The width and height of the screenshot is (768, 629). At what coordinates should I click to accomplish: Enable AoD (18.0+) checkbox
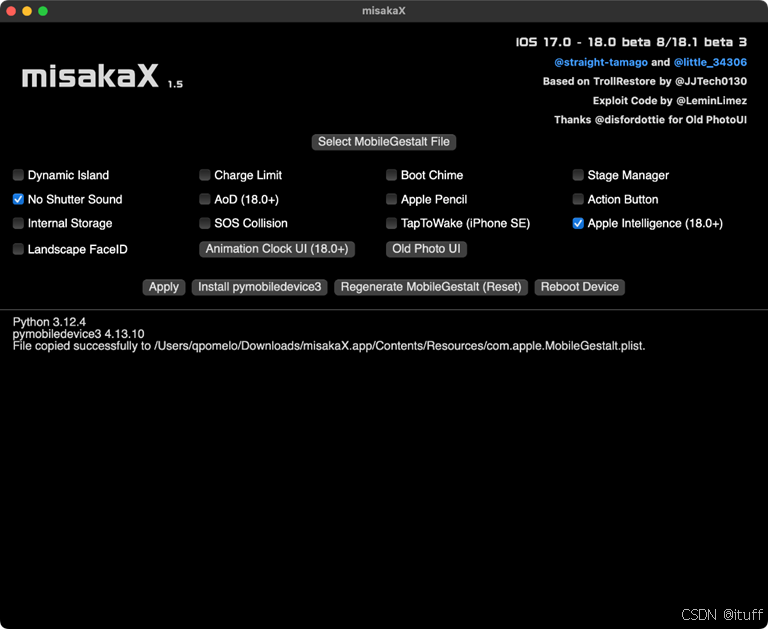(205, 199)
